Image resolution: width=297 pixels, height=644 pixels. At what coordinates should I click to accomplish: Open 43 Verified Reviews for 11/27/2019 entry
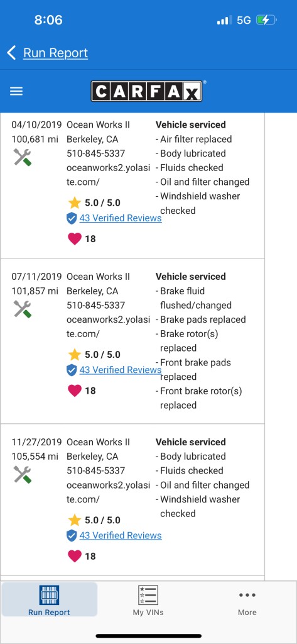(121, 536)
